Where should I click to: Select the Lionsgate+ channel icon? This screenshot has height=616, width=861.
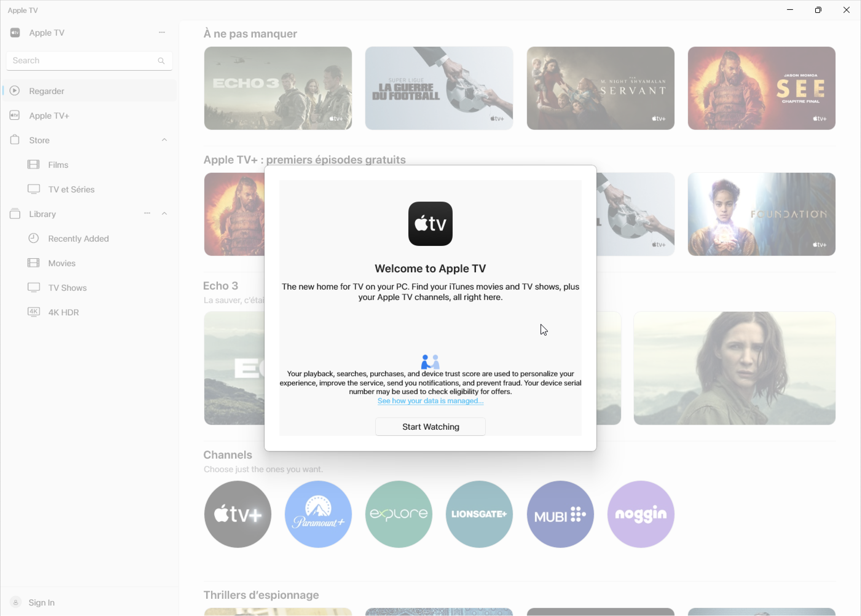479,514
